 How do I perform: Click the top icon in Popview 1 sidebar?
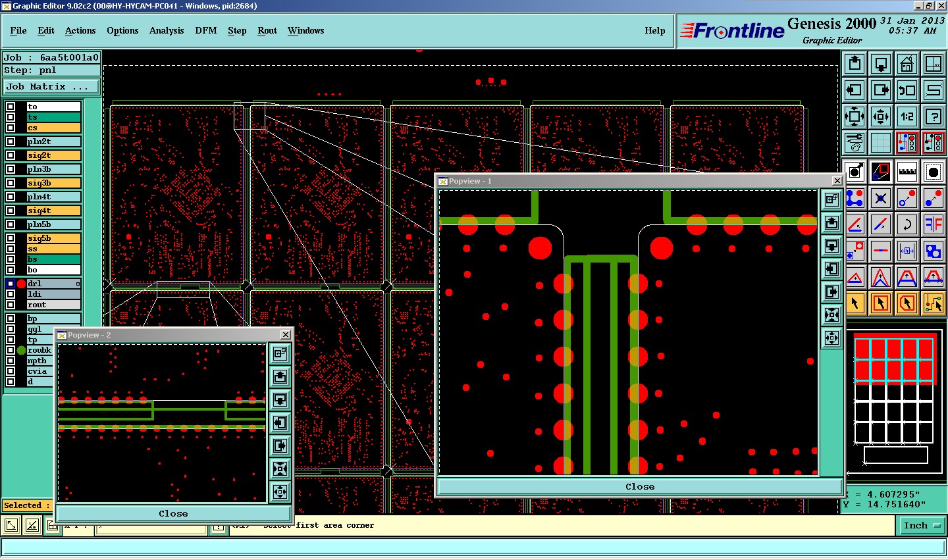831,199
